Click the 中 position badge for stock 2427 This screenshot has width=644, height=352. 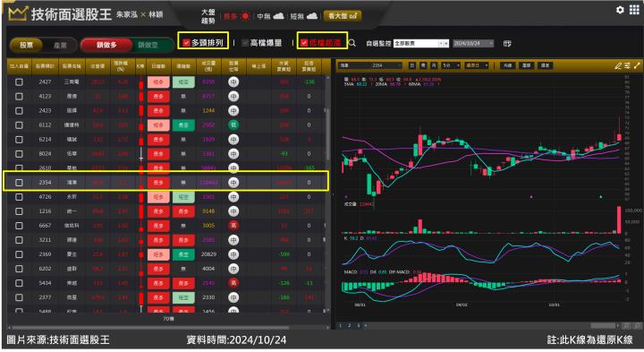coord(233,82)
